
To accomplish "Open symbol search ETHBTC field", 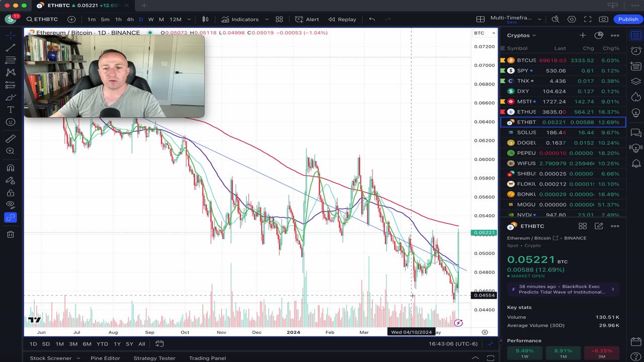I will click(42, 19).
